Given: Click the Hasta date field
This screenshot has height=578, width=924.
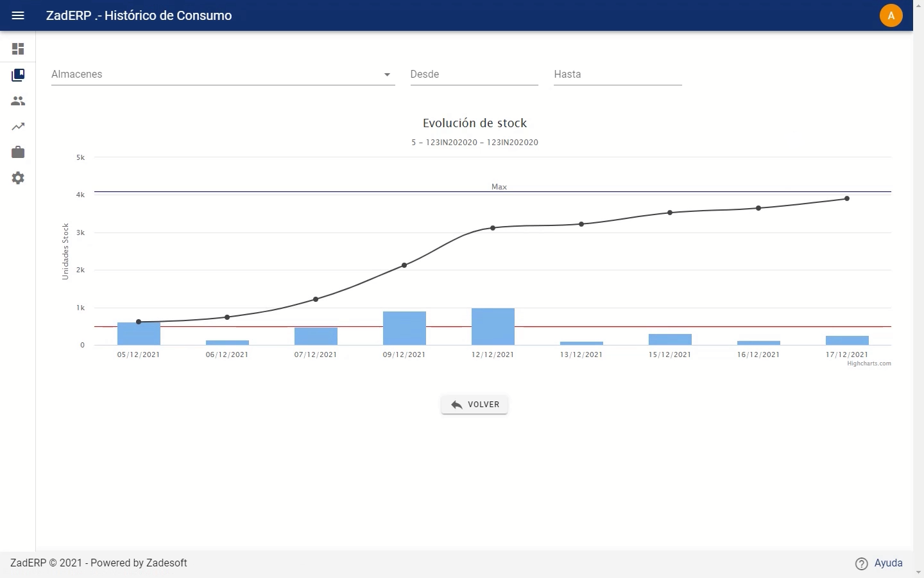Looking at the screenshot, I should [x=617, y=74].
